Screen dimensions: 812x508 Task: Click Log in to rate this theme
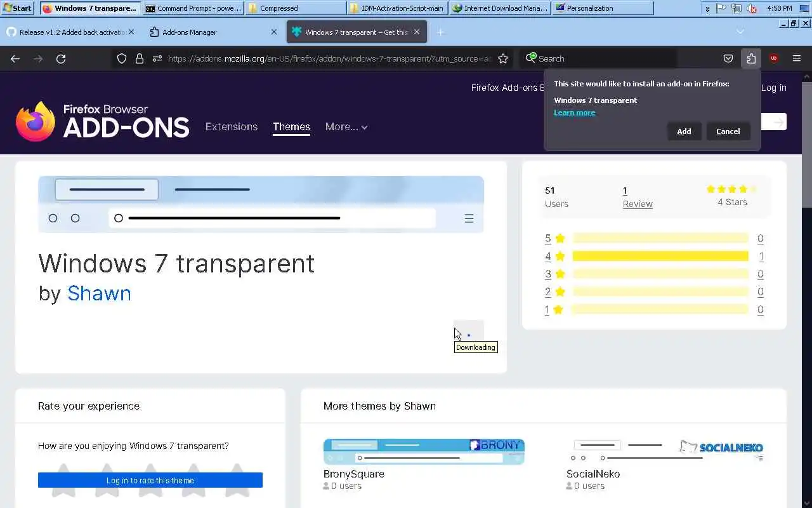[150, 480]
